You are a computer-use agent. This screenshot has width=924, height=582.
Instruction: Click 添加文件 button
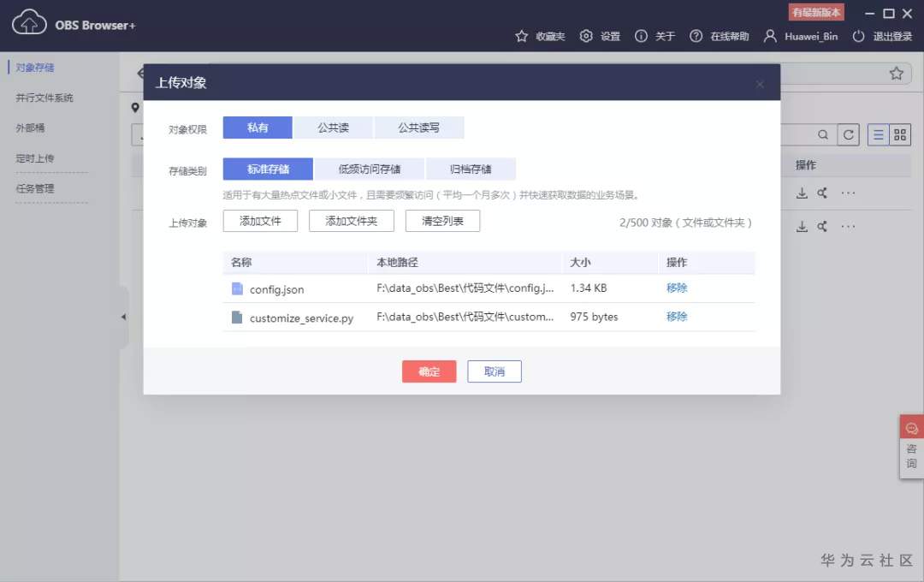pos(260,221)
